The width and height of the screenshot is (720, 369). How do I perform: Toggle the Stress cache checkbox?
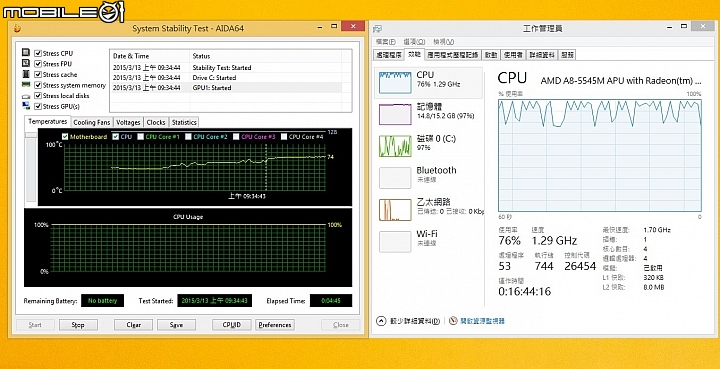tap(38, 74)
